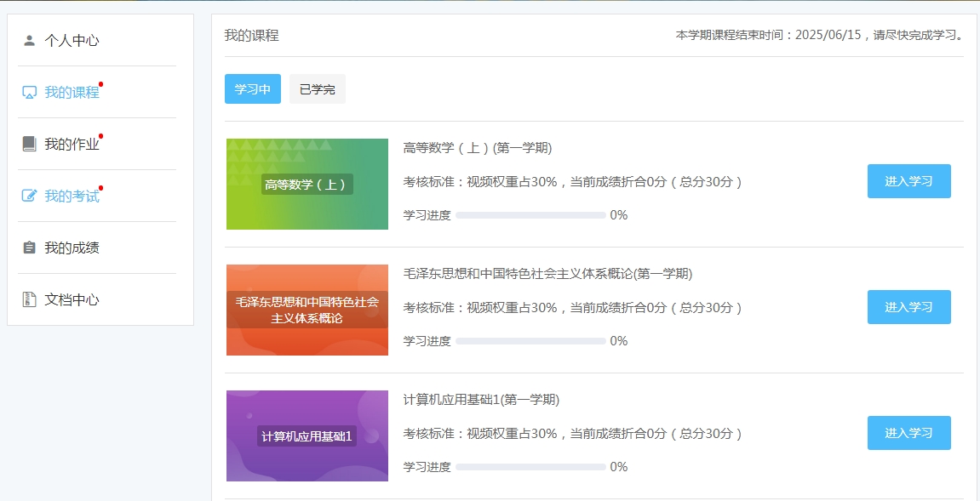Click the 学习进度 label under 计算机应用基础1
The height and width of the screenshot is (501, 980).
pyautogui.click(x=427, y=467)
